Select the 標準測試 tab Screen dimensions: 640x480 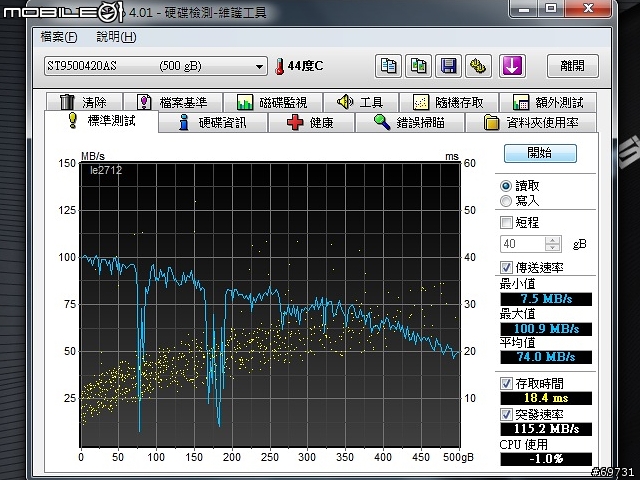pyautogui.click(x=101, y=121)
